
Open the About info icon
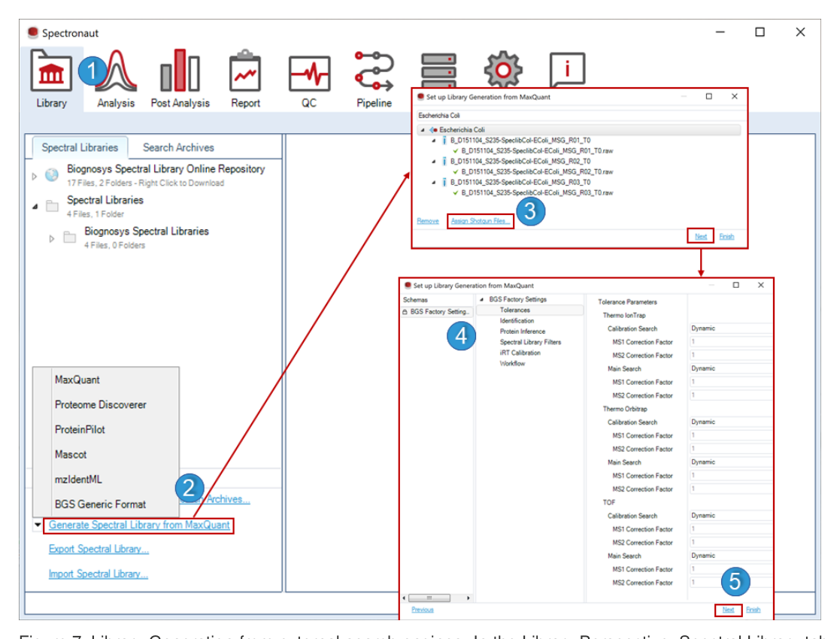coord(567,70)
